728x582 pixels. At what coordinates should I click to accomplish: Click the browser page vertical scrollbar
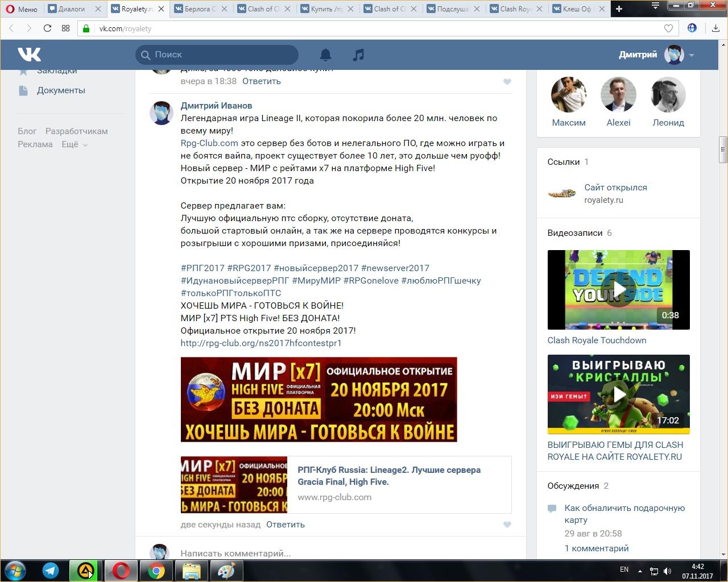coord(723,149)
